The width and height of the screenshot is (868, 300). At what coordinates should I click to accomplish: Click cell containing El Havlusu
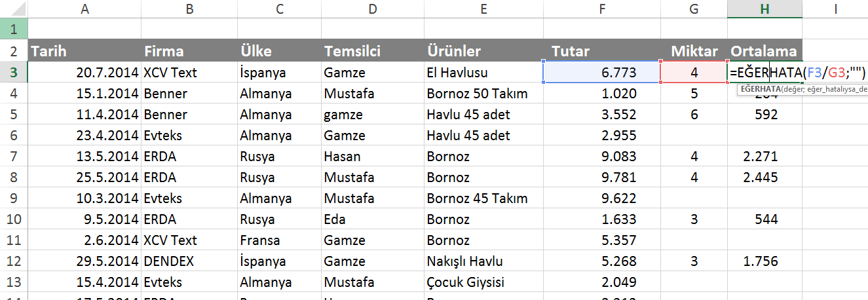(483, 73)
